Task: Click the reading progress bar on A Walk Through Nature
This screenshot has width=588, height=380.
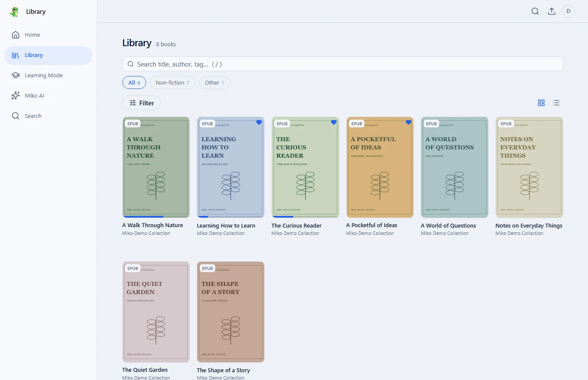Action: coord(156,217)
